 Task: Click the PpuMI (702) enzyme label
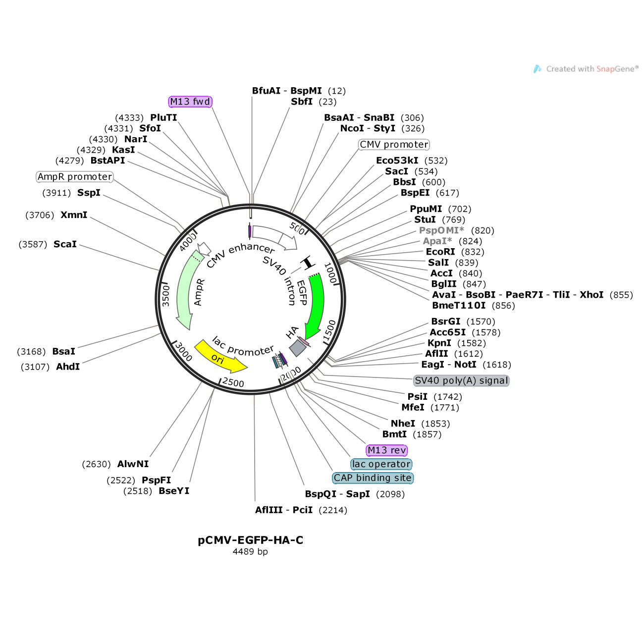tap(440, 209)
